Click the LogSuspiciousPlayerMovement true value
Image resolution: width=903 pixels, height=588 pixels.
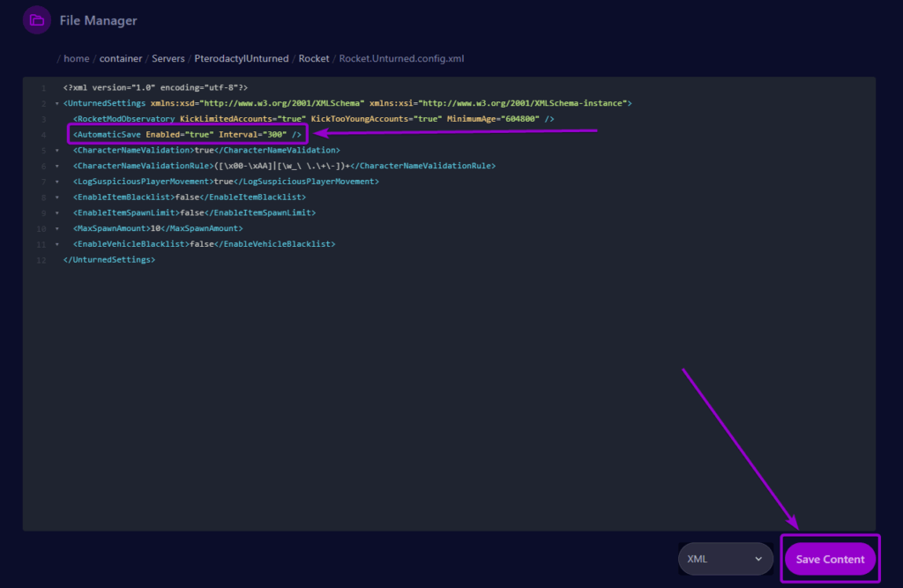tap(223, 182)
